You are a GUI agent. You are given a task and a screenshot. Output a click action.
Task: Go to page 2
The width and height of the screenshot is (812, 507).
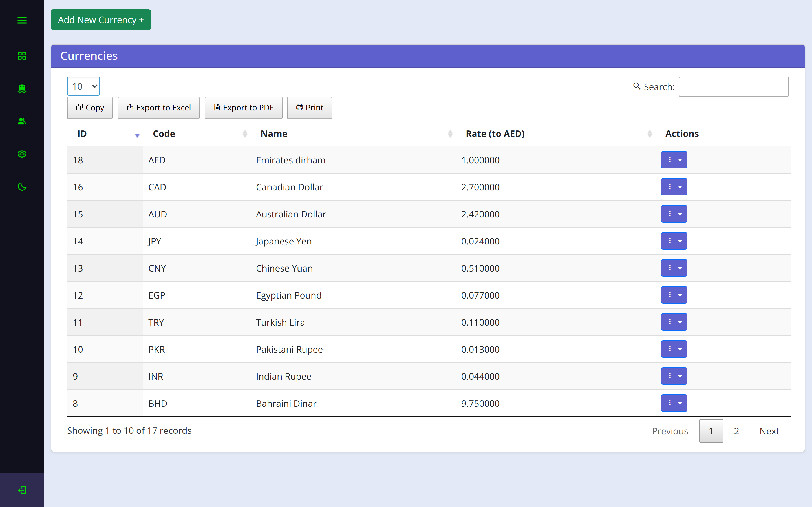736,431
